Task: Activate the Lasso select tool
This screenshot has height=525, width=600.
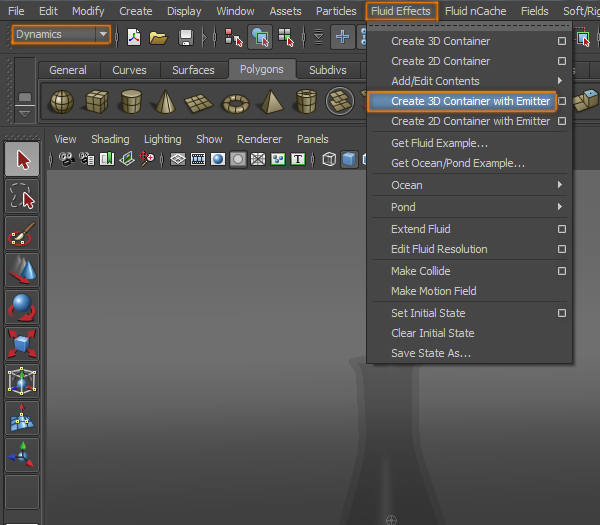Action: coord(23,196)
